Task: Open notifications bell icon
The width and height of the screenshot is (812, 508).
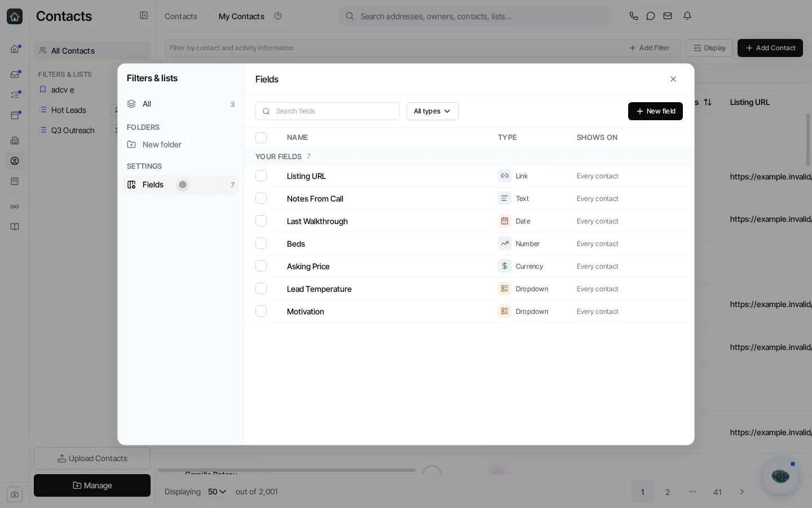Action: tap(687, 16)
